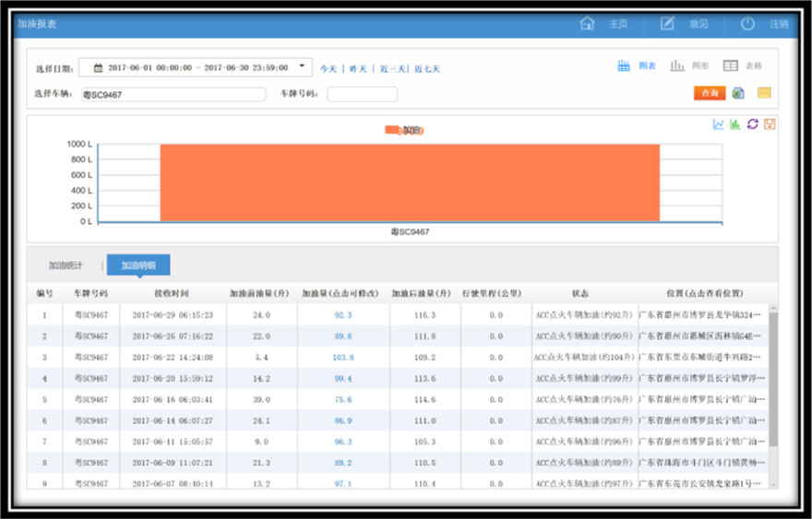The width and height of the screenshot is (812, 519).
Task: Open 意见 feedback edit icon
Action: [x=667, y=23]
